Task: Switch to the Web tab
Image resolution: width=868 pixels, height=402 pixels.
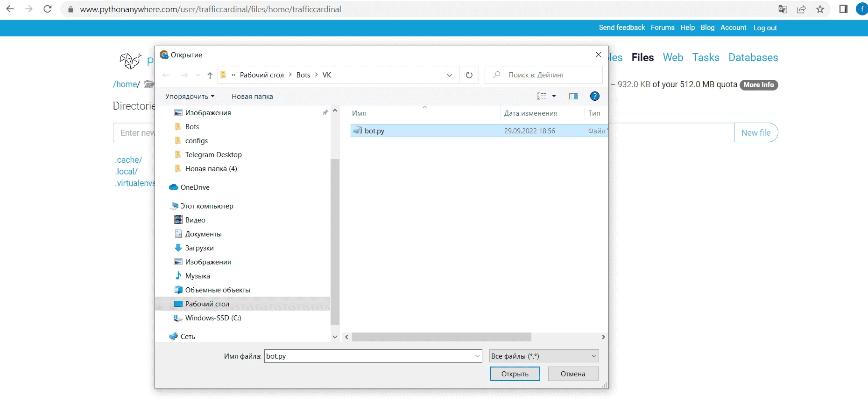Action: [673, 57]
